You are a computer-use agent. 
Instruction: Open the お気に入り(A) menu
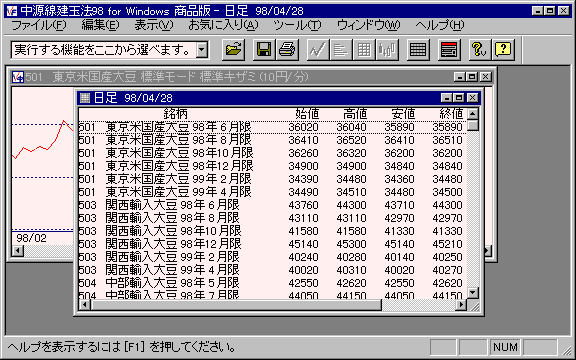pos(223,25)
